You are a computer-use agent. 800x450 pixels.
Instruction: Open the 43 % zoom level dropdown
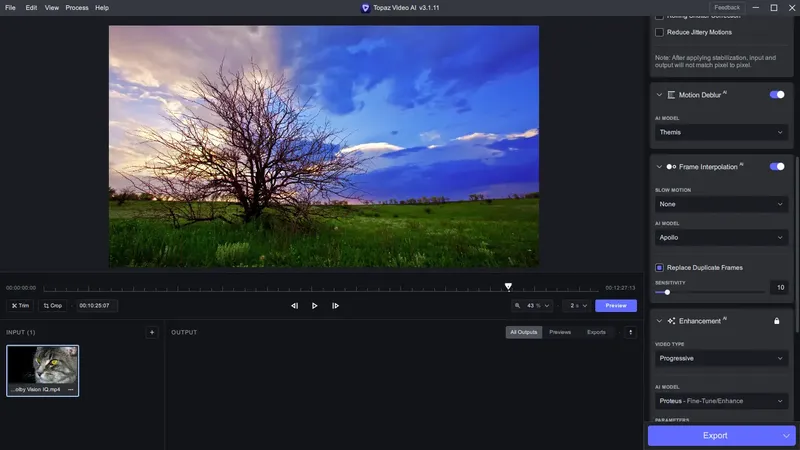point(538,306)
